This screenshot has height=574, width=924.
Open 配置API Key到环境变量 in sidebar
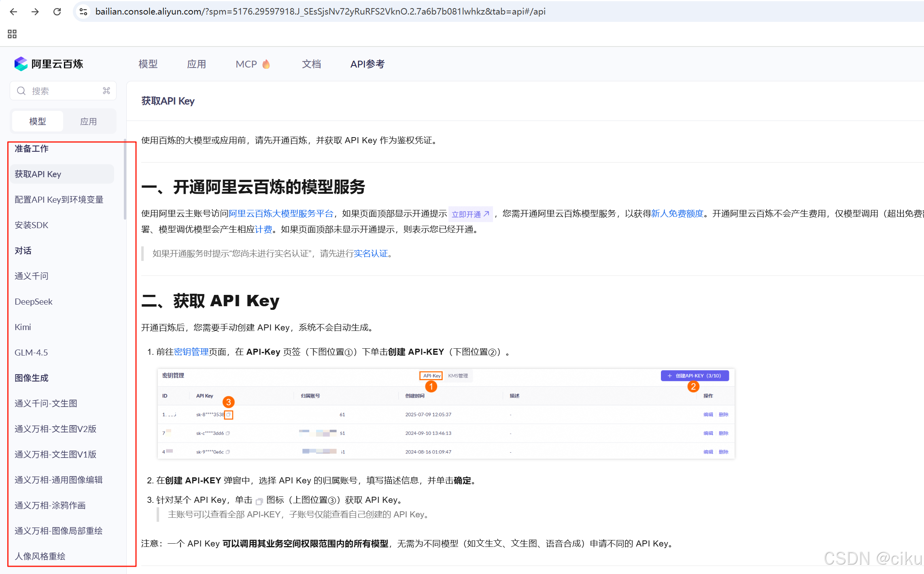59,200
